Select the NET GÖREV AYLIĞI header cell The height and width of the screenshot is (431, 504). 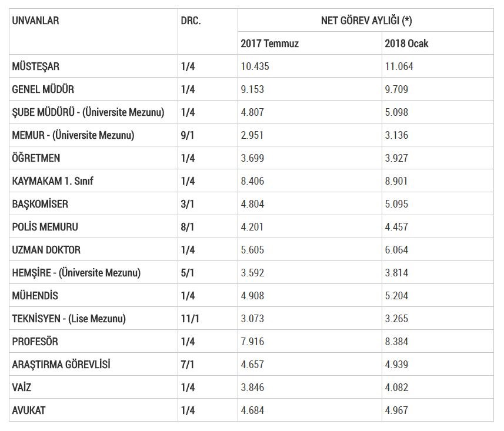[x=366, y=21]
